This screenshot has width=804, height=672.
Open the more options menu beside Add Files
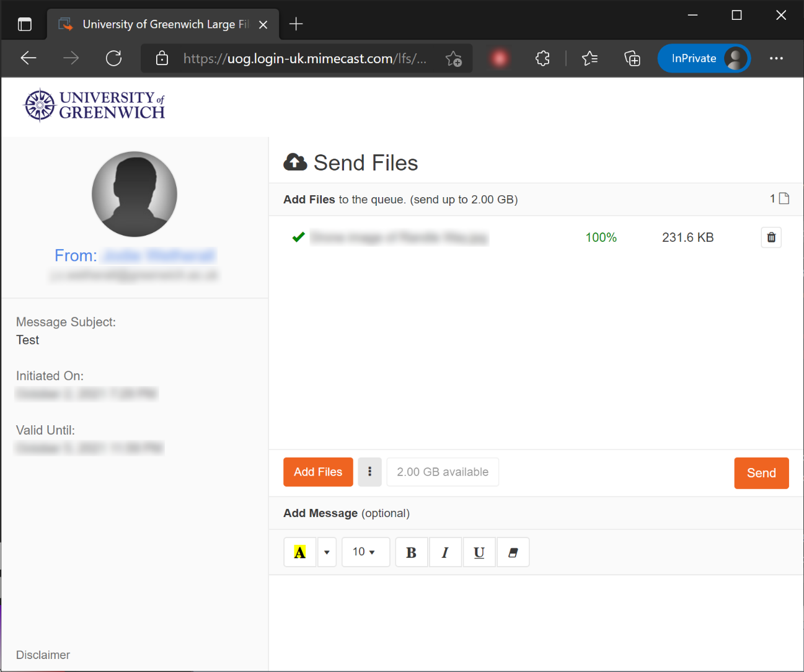click(369, 472)
